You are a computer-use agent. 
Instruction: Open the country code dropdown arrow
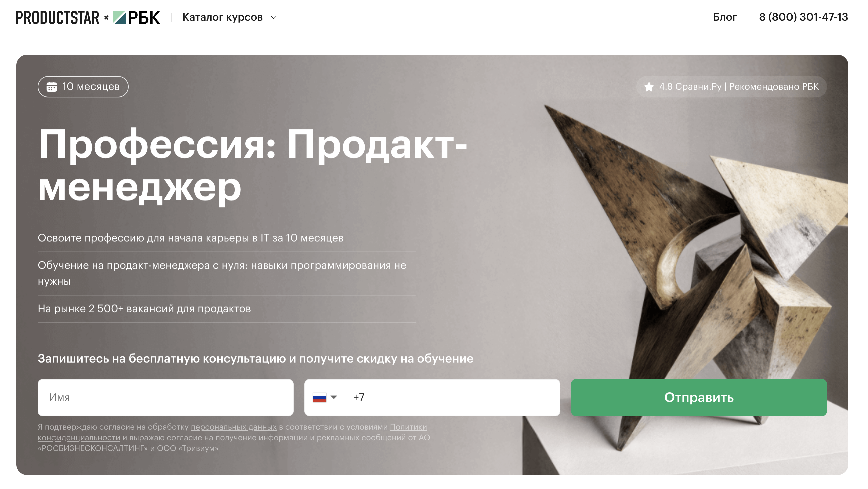[x=334, y=397]
